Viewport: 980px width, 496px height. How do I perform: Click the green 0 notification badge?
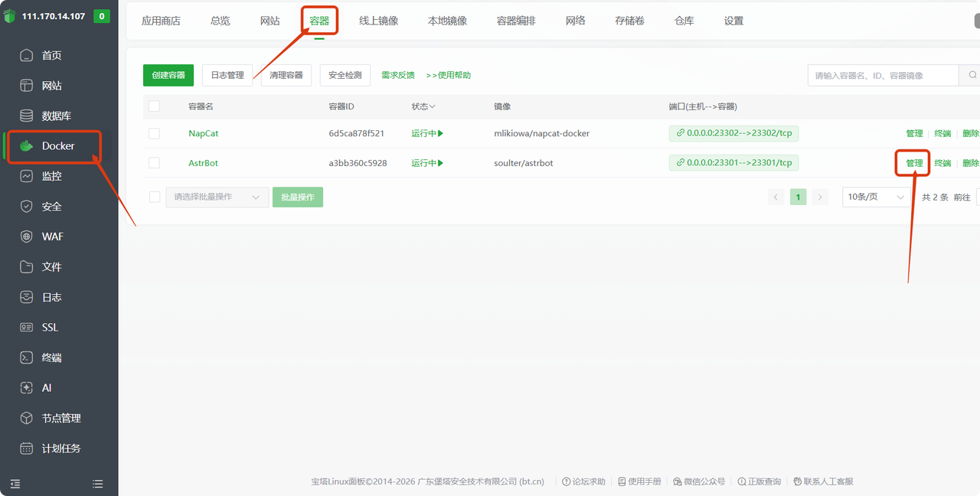101,16
